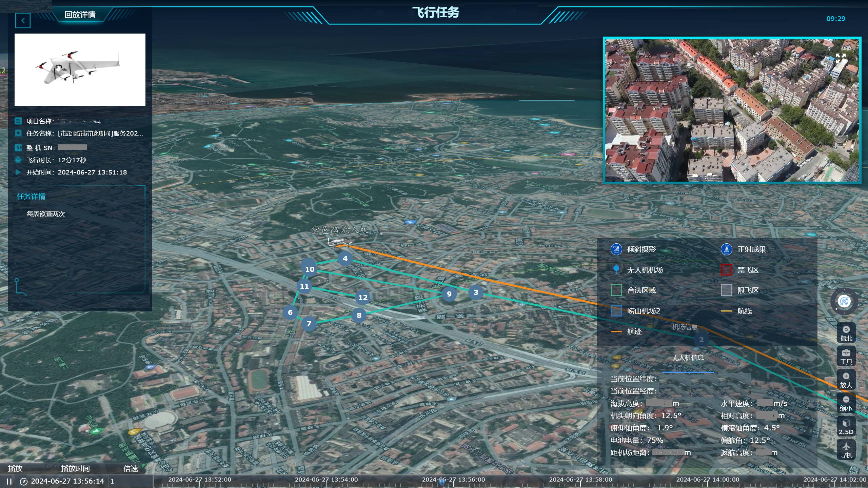Toggle the 崂山机场2 blue square legend
868x488 pixels.
616,311
